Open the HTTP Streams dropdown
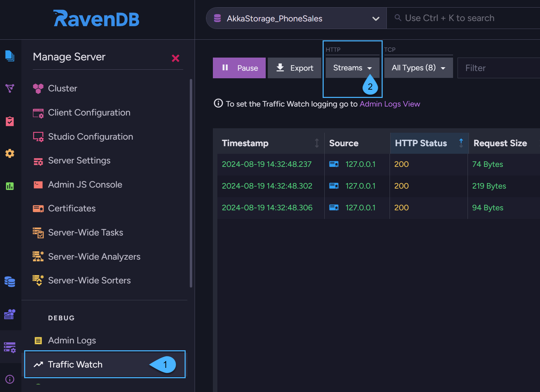This screenshot has height=392, width=540. [x=352, y=68]
